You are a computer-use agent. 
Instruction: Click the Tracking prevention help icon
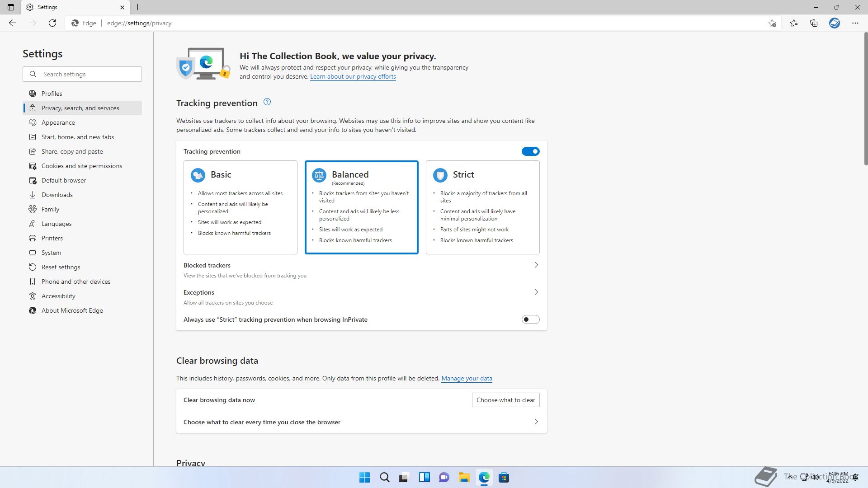pos(267,102)
